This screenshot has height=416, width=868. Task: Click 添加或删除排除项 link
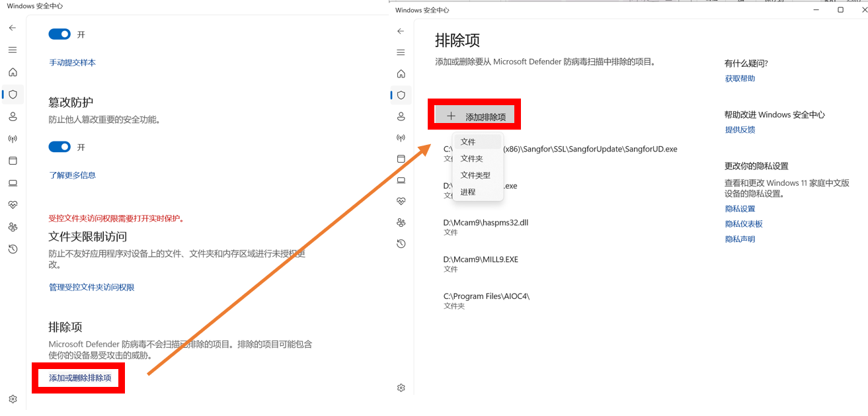[x=80, y=378]
